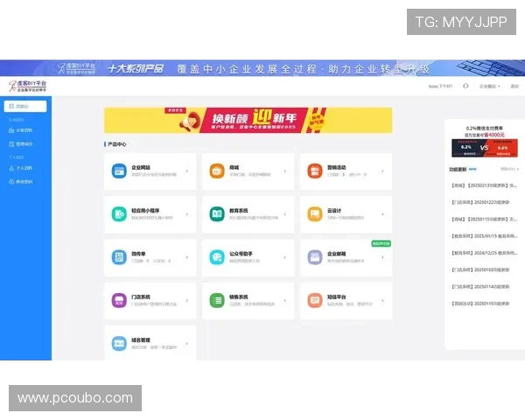Open the 公众号助手 chat icon
This screenshot has width=525, height=420.
217,257
